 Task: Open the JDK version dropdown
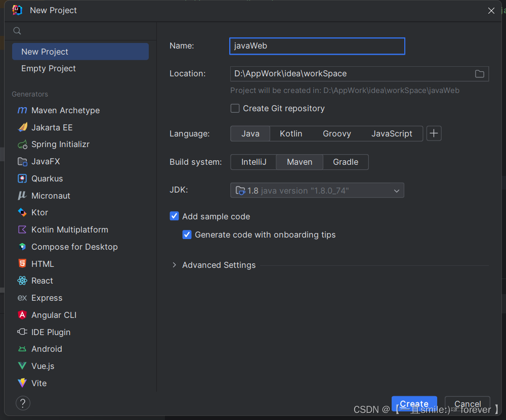[x=317, y=191]
